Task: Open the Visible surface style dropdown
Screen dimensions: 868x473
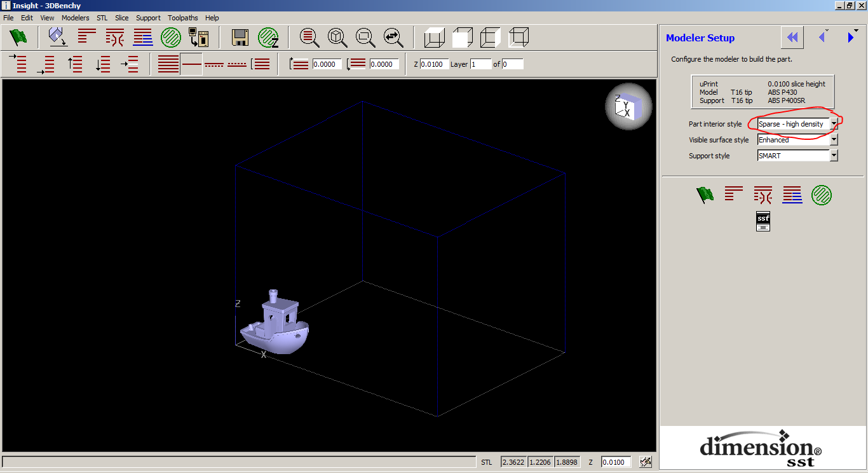Action: pyautogui.click(x=834, y=140)
